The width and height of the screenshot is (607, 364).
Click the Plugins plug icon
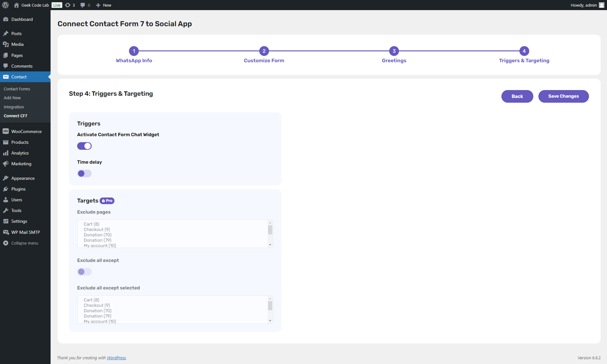(6, 189)
